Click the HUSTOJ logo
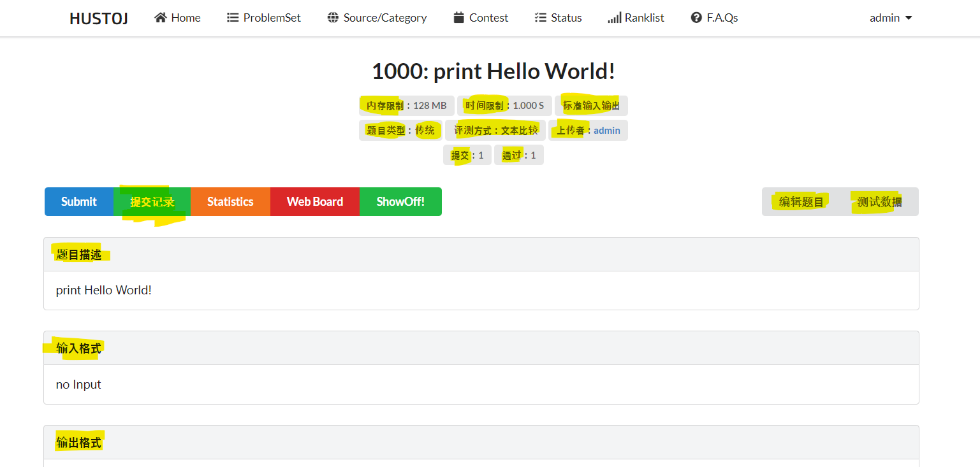The height and width of the screenshot is (467, 980). pos(98,18)
